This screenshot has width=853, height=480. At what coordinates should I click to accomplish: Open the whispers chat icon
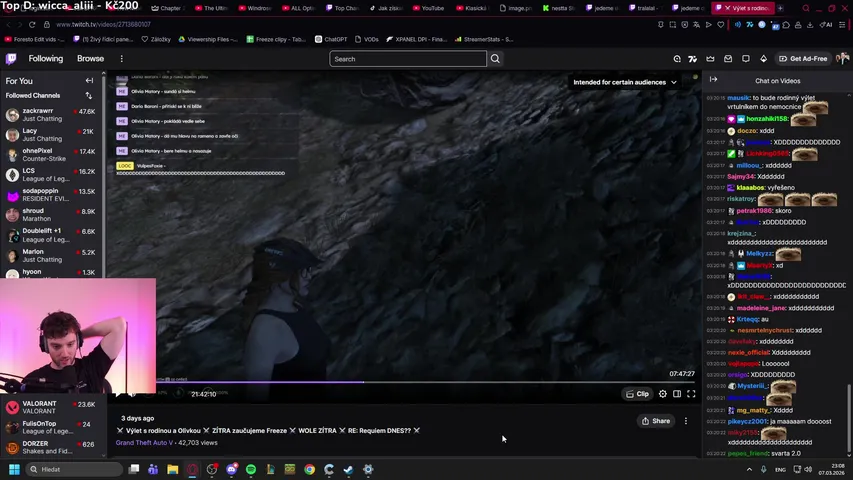[x=746, y=59]
